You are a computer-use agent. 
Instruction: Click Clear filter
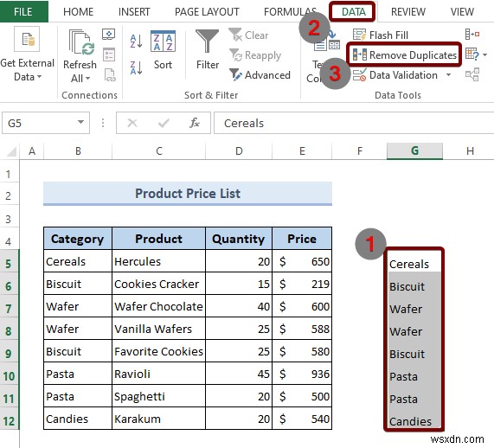248,35
